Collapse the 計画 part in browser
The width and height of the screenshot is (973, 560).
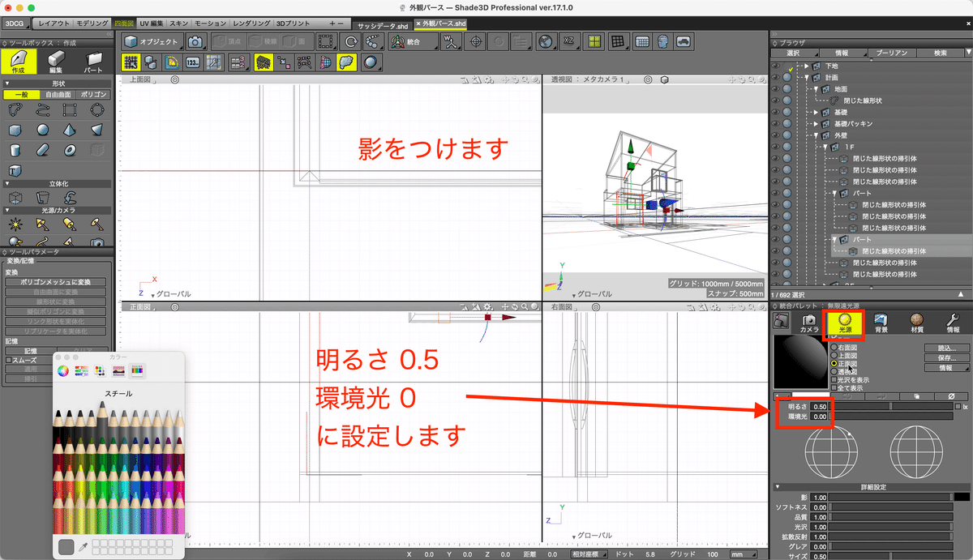(806, 77)
